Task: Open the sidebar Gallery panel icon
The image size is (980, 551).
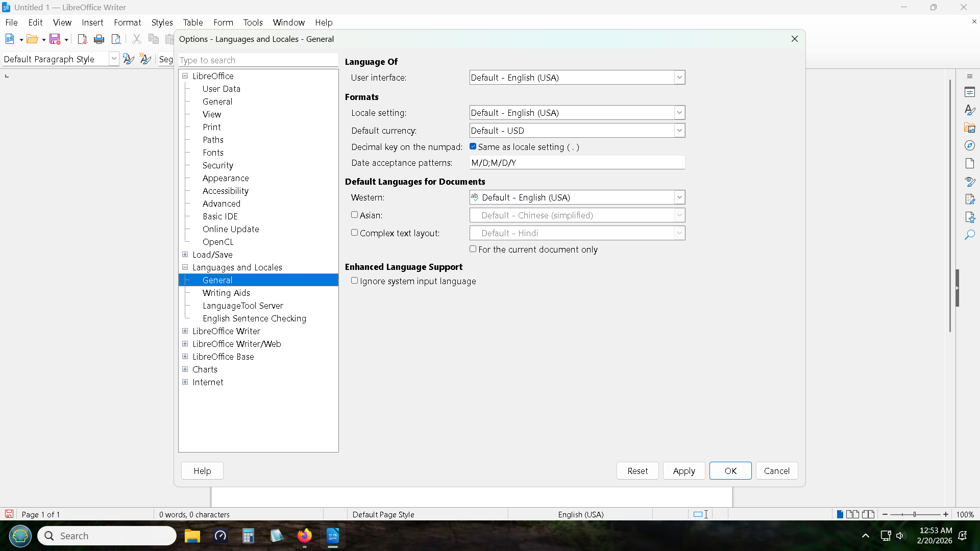Action: (970, 128)
